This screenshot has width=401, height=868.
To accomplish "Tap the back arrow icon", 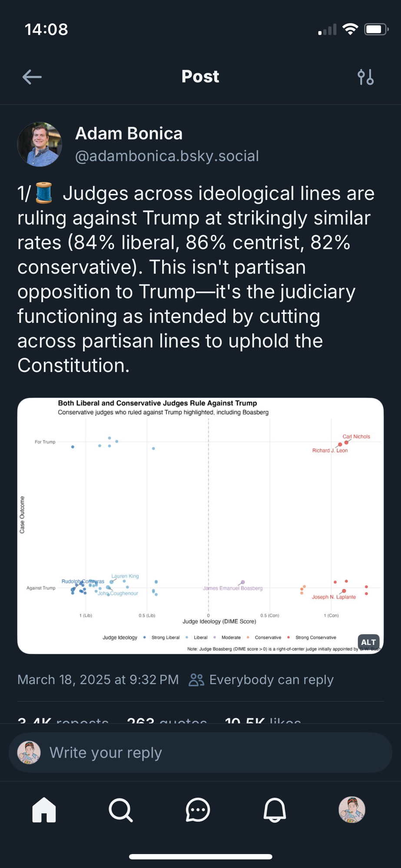I will pyautogui.click(x=32, y=77).
